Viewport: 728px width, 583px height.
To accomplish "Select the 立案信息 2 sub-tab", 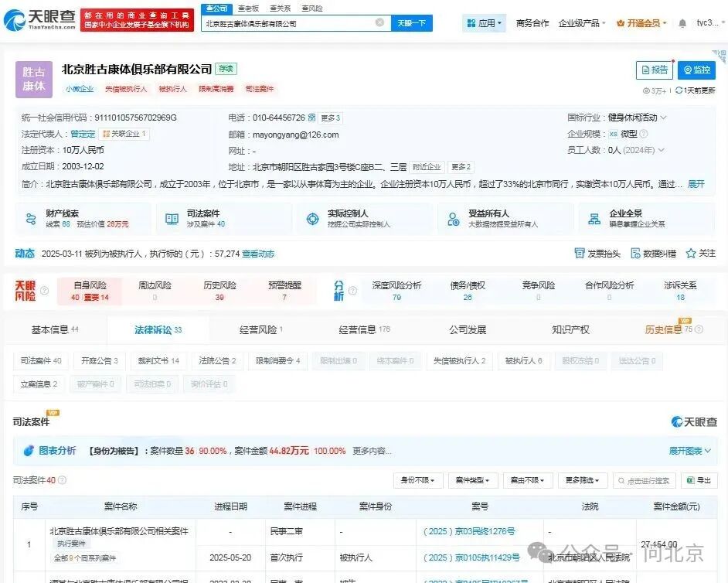I will point(39,384).
